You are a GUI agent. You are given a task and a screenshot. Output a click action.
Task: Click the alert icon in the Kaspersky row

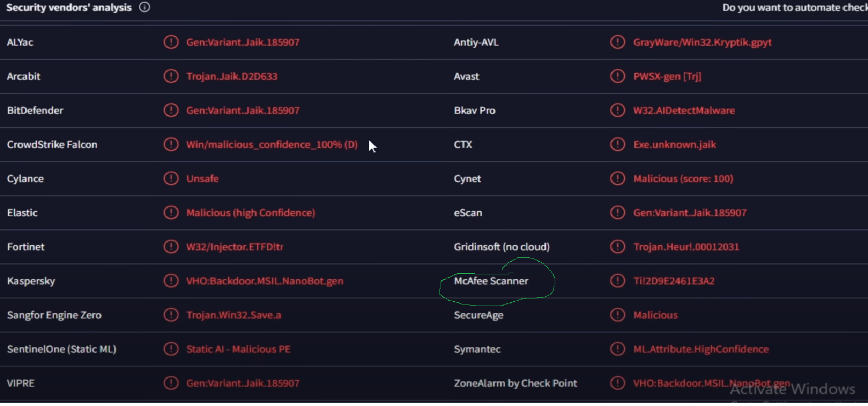coord(171,280)
